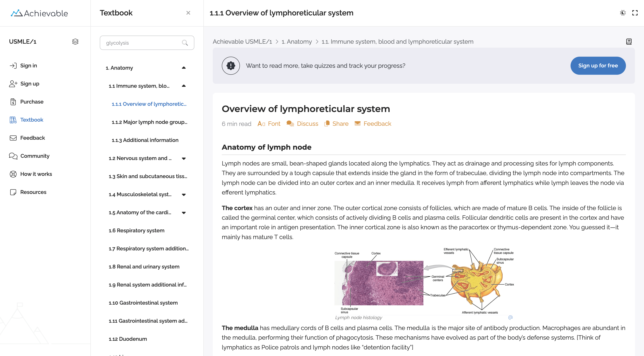The width and height of the screenshot is (644, 356).
Task: Click Sign up for free button
Action: (598, 66)
